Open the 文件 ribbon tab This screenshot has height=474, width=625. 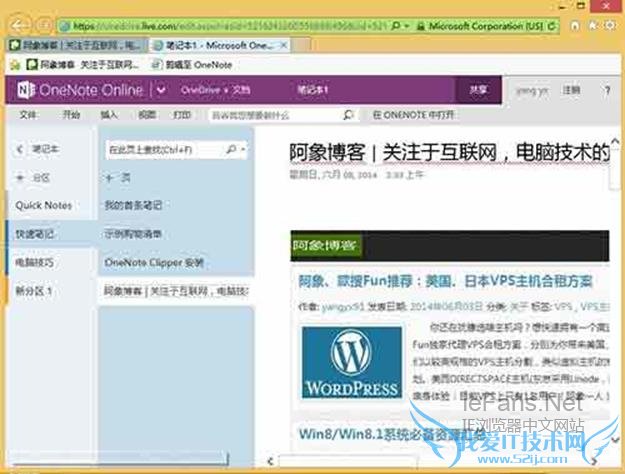tap(28, 115)
